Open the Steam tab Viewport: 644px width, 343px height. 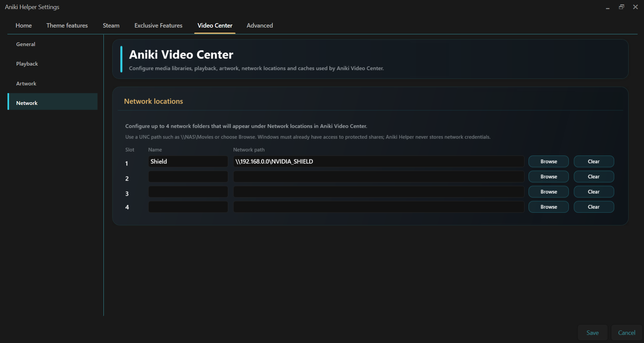click(x=111, y=26)
